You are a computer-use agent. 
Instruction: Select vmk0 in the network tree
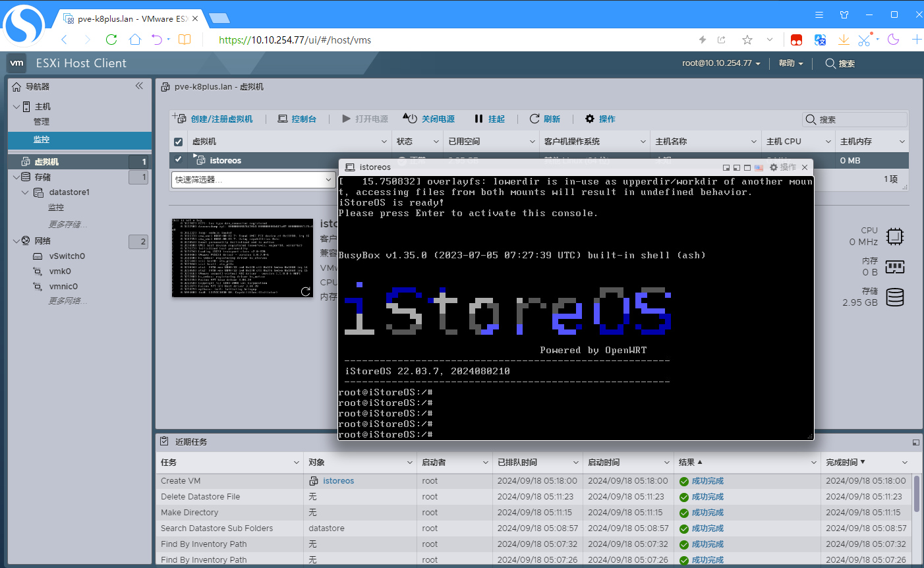coord(59,271)
